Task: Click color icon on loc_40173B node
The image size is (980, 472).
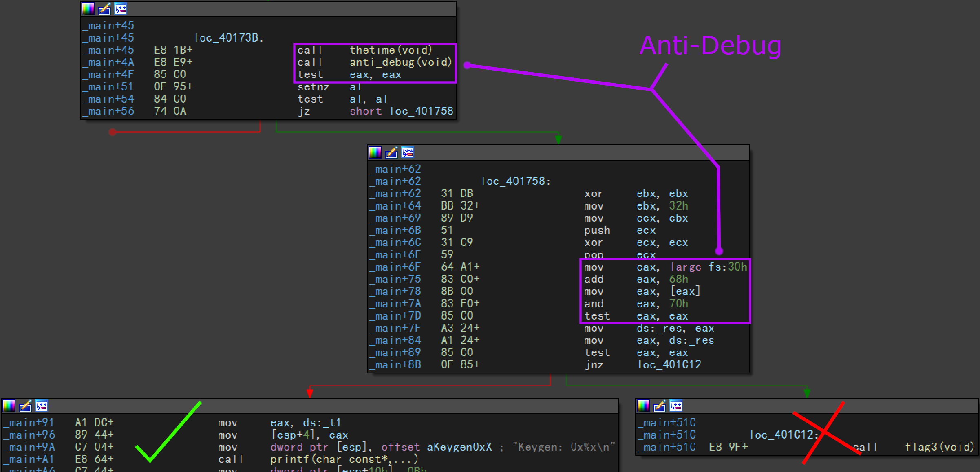Action: 88,9
